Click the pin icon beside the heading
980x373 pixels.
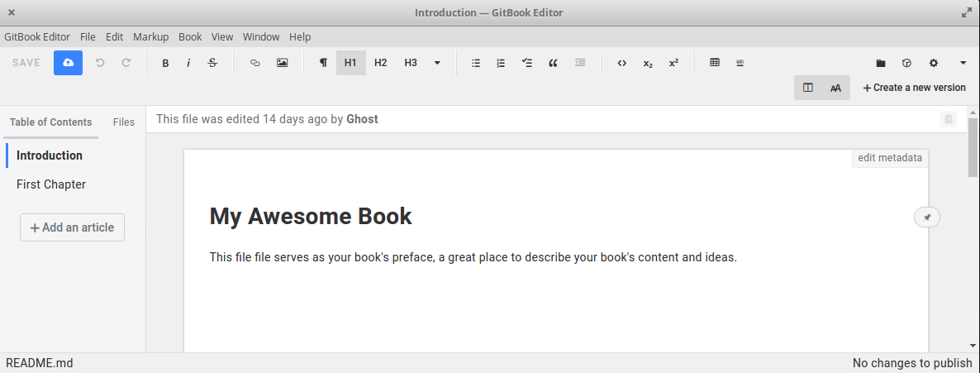[927, 217]
